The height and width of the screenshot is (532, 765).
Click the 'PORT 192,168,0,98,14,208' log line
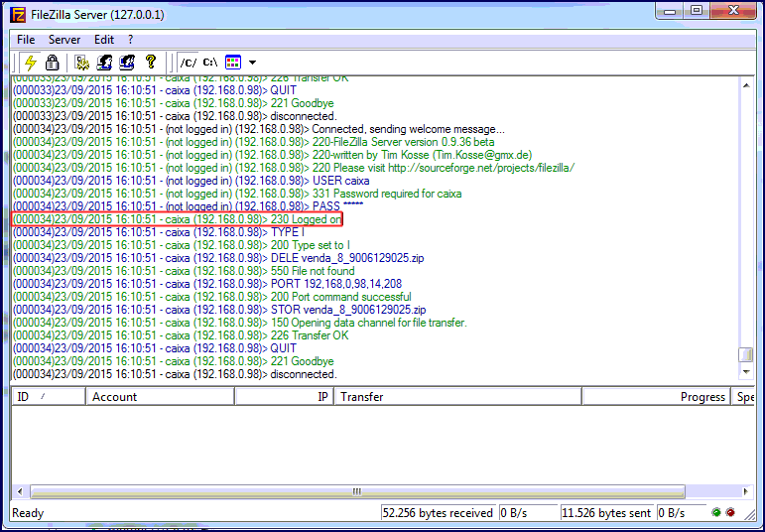point(207,284)
